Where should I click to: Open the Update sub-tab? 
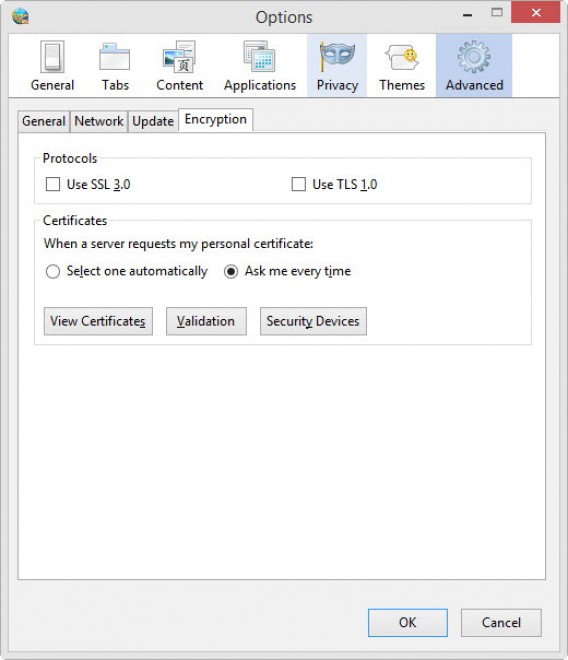[153, 121]
